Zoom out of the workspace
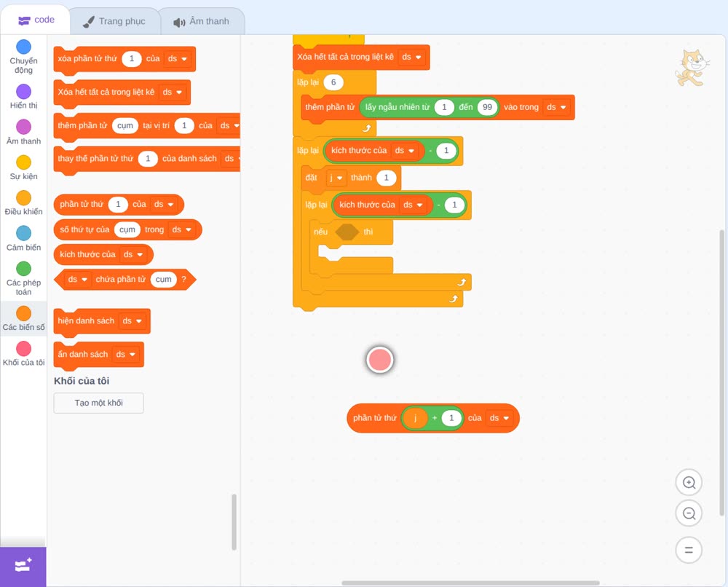The height and width of the screenshot is (587, 728). pyautogui.click(x=689, y=513)
